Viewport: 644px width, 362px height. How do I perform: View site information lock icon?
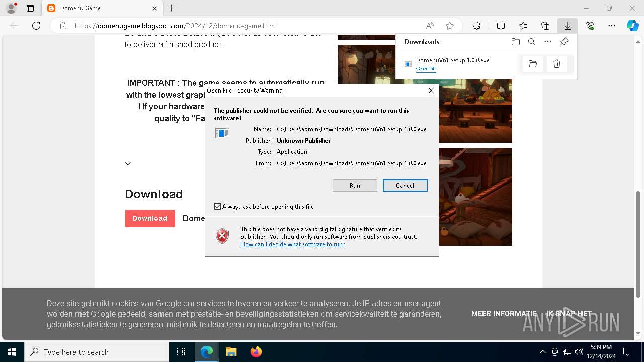[x=63, y=26]
